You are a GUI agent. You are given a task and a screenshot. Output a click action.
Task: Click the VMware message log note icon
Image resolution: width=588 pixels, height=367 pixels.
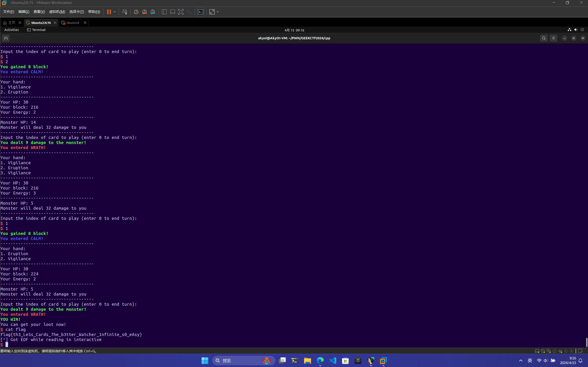(x=580, y=351)
